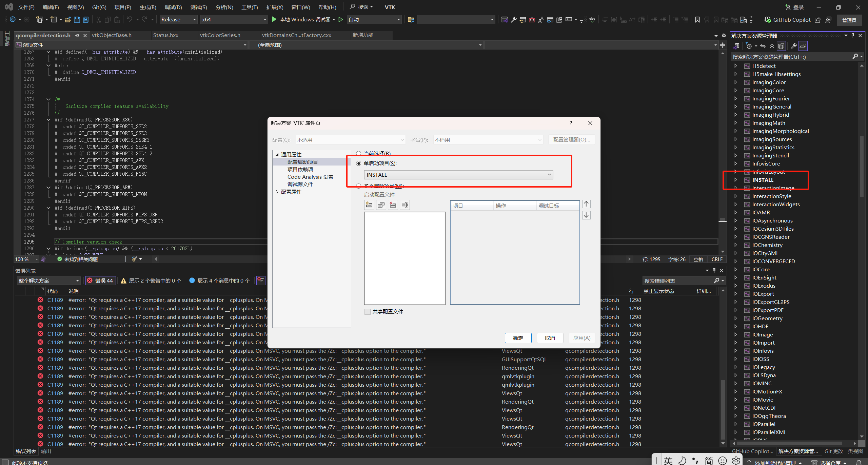The image size is (868, 465).
Task: Click the new launch profile icon
Action: click(369, 205)
